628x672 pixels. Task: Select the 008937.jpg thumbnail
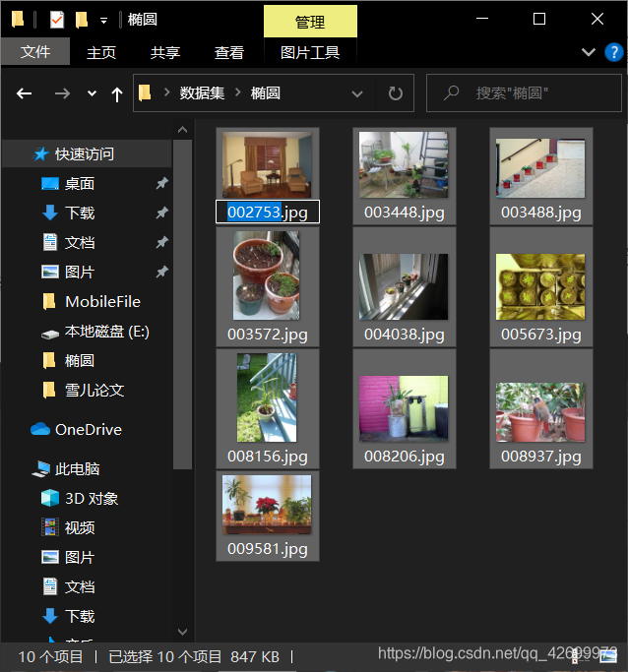pos(540,412)
